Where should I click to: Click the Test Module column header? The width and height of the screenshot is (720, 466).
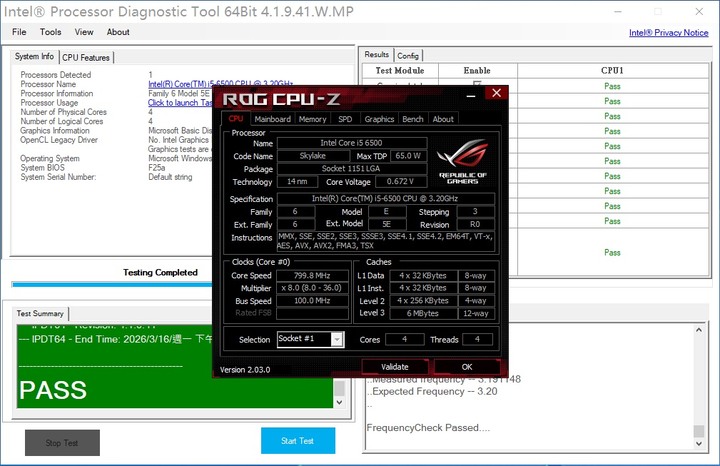(x=400, y=71)
